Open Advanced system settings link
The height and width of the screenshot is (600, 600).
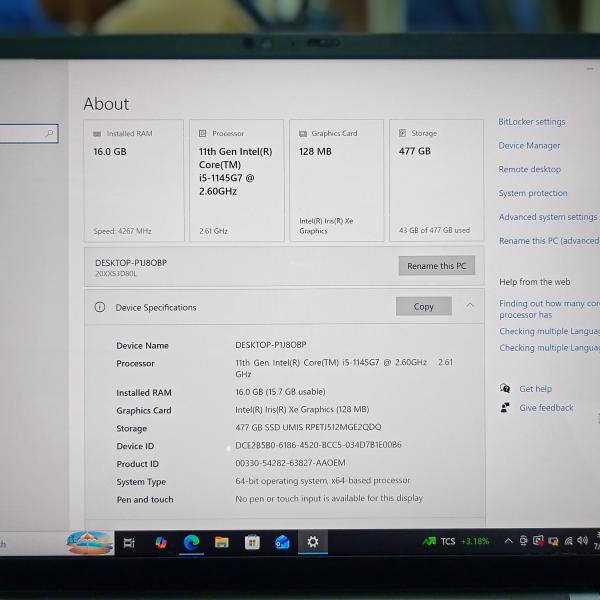coord(548,217)
